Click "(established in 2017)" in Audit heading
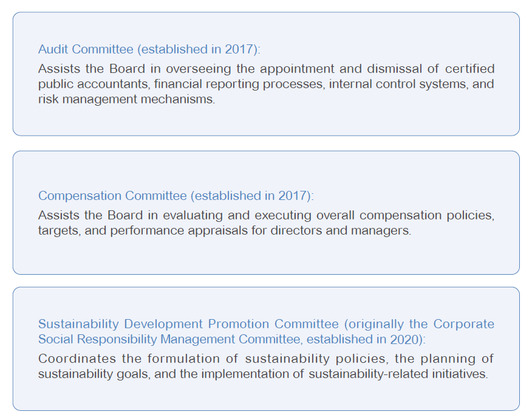Viewport: 532px width, 420px height. click(200, 49)
